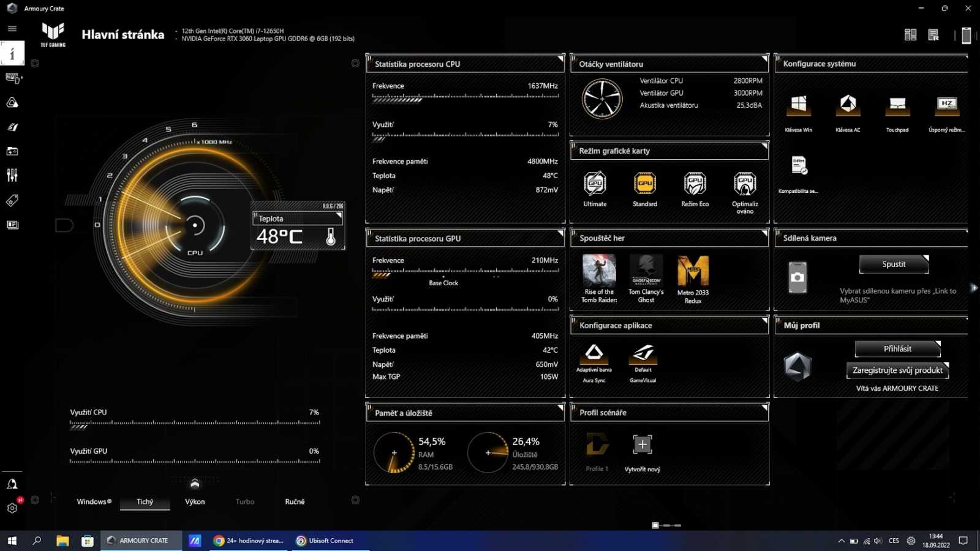Select Tichý performance mode
980x551 pixels.
click(x=145, y=502)
